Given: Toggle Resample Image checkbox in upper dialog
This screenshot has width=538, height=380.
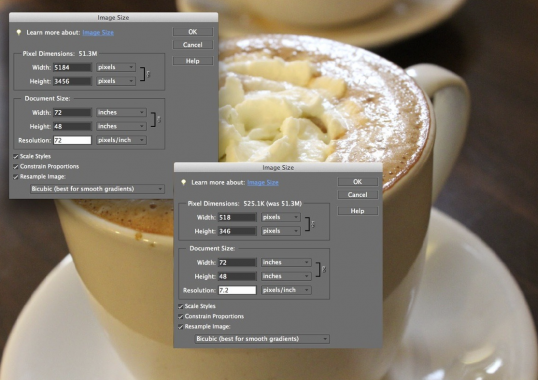Looking at the screenshot, I should pos(16,177).
